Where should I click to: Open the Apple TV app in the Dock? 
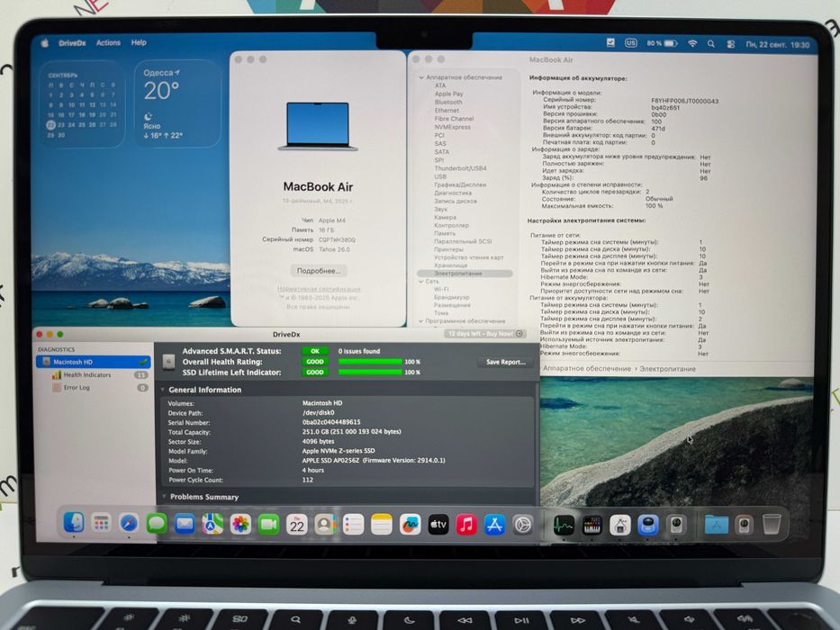click(x=438, y=525)
